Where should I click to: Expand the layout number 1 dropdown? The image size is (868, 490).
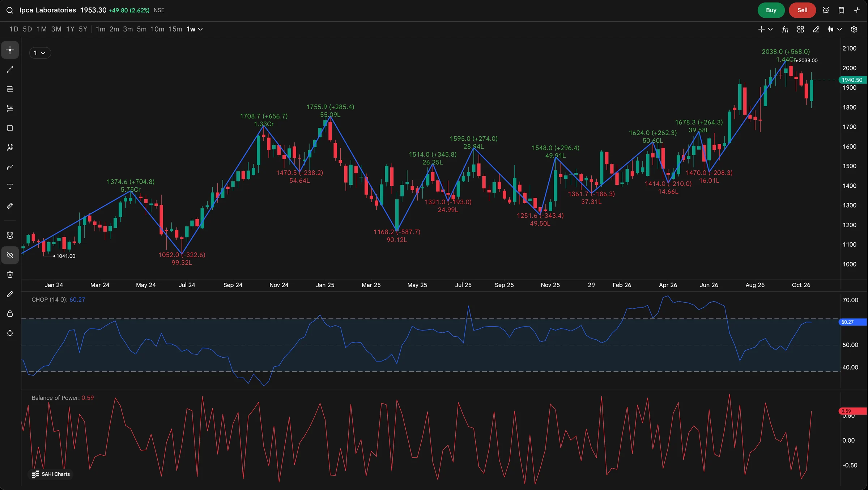40,53
